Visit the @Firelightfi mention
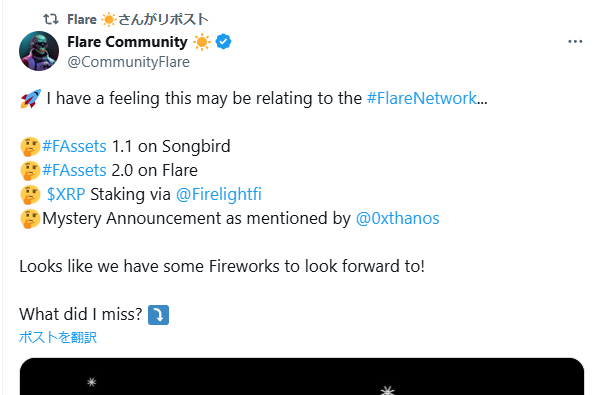Viewport: 596px width, 395px height. [219, 194]
